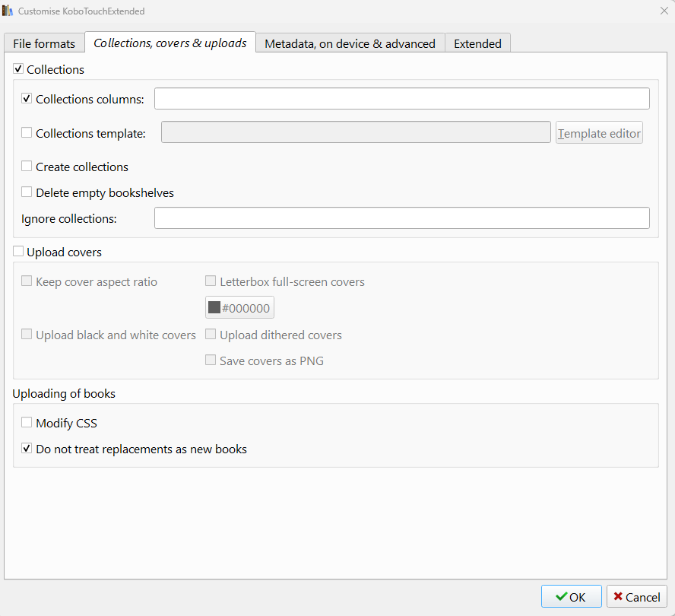Tick Upload black and white covers
Image resolution: width=675 pixels, height=616 pixels.
click(27, 335)
